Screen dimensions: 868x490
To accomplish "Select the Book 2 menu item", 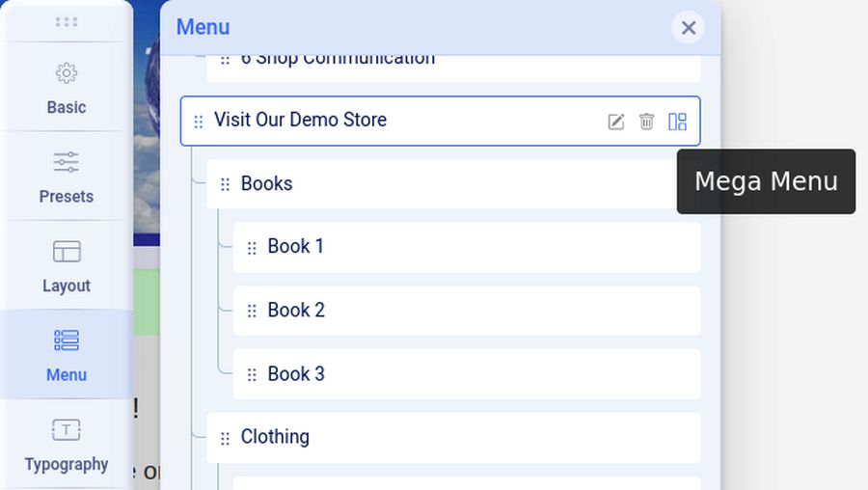I will 296,311.
